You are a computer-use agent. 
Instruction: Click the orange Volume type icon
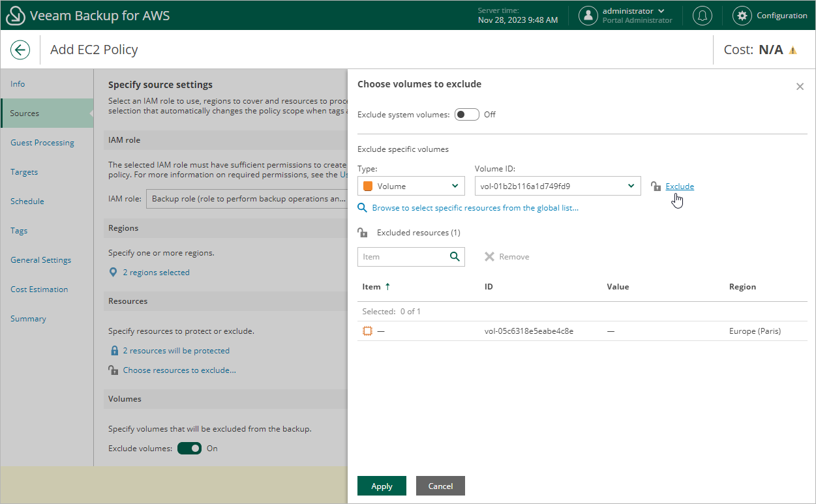click(x=368, y=186)
